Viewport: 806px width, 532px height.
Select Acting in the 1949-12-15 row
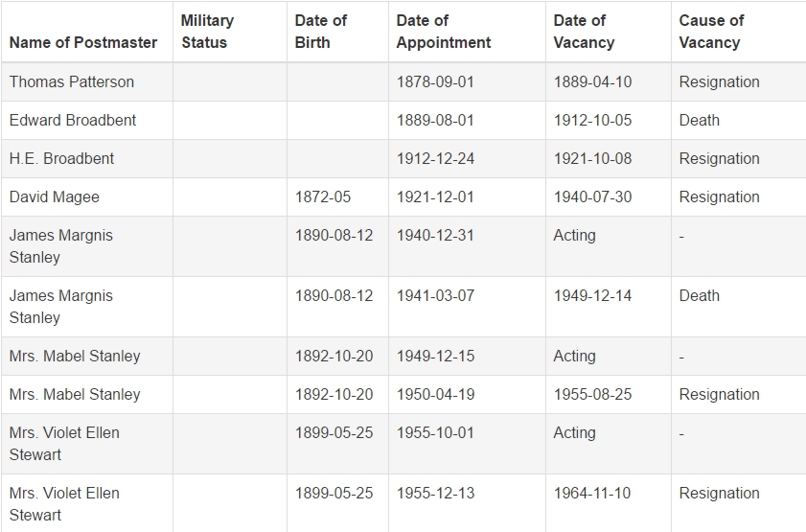click(575, 357)
